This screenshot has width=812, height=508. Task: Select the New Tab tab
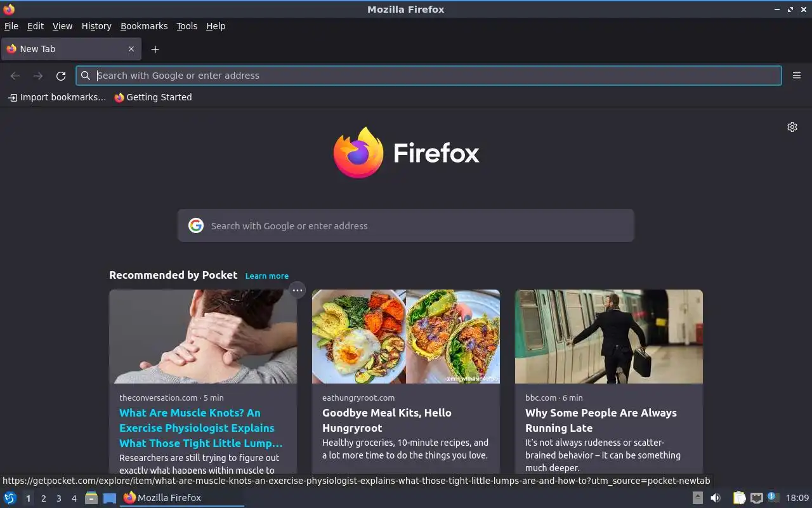[70, 49]
